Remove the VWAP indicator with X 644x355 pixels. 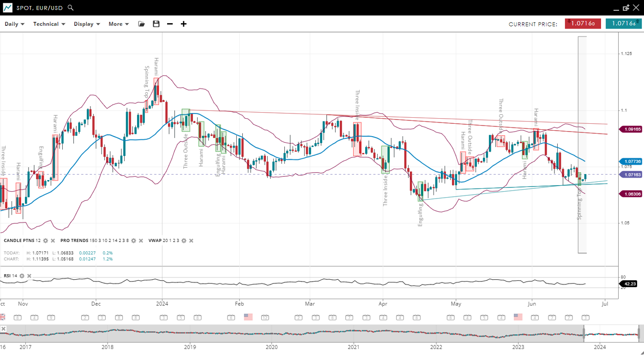click(191, 241)
